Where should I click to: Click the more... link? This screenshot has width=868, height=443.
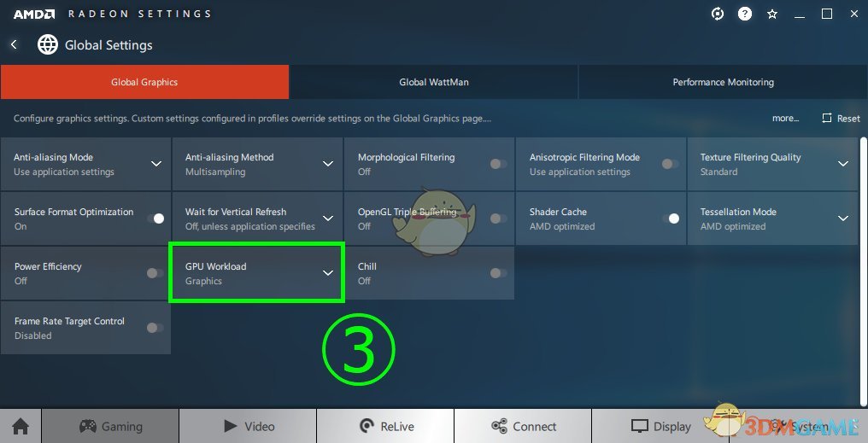click(785, 119)
